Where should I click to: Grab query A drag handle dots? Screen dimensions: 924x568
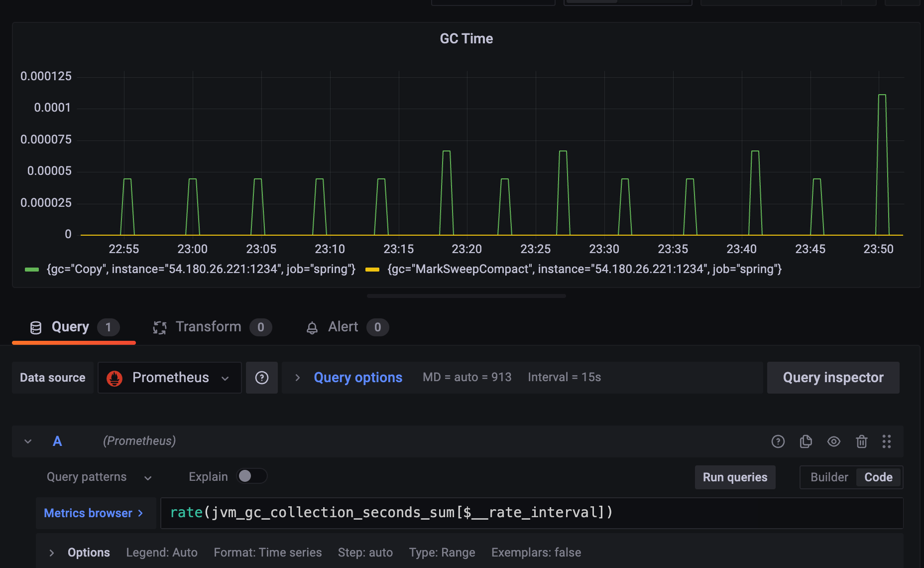(886, 441)
